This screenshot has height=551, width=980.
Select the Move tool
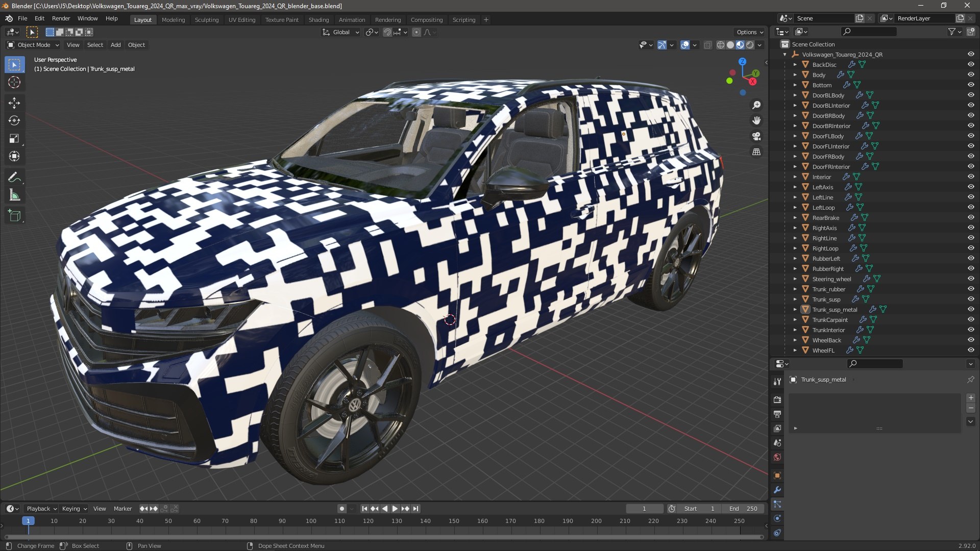point(14,103)
